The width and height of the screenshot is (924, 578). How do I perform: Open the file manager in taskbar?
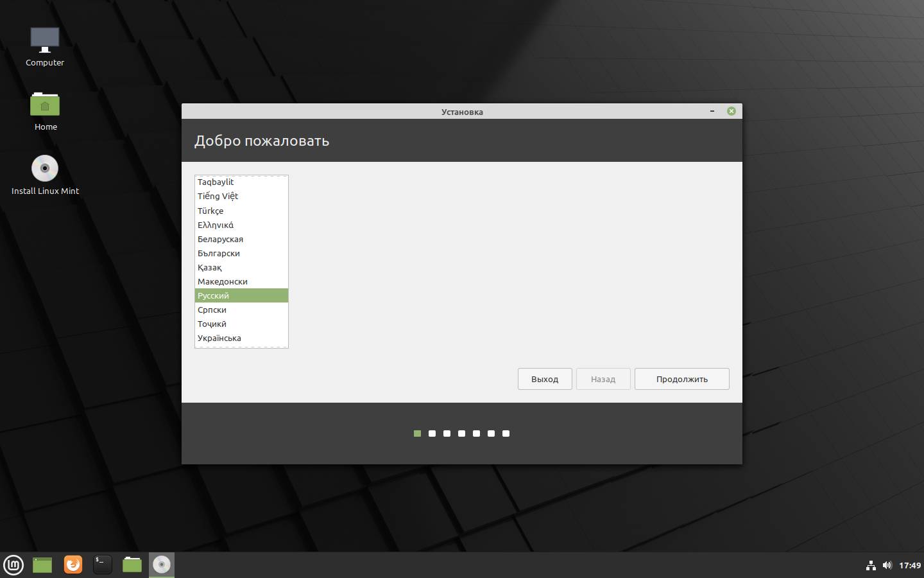pos(132,565)
